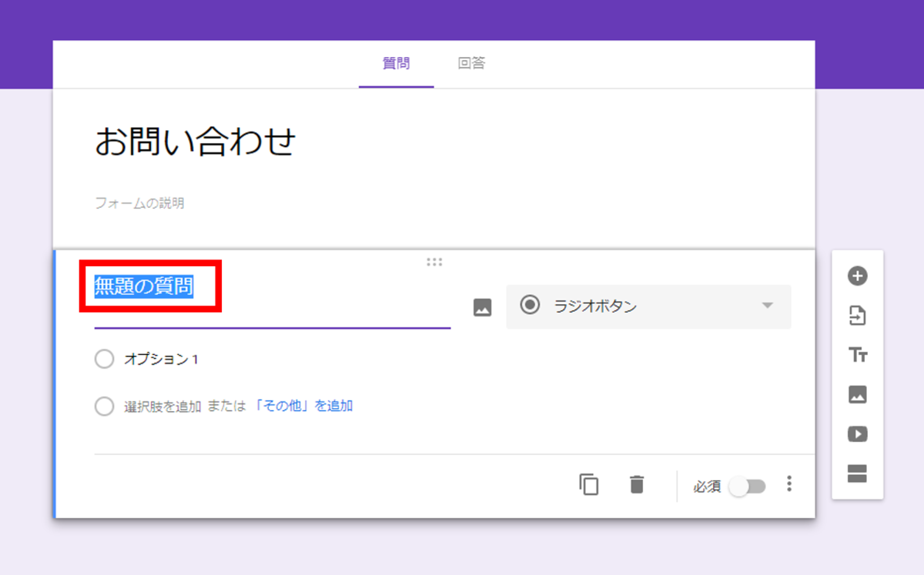The width and height of the screenshot is (924, 575).
Task: Click the フォームの説明 description field
Action: tap(139, 203)
